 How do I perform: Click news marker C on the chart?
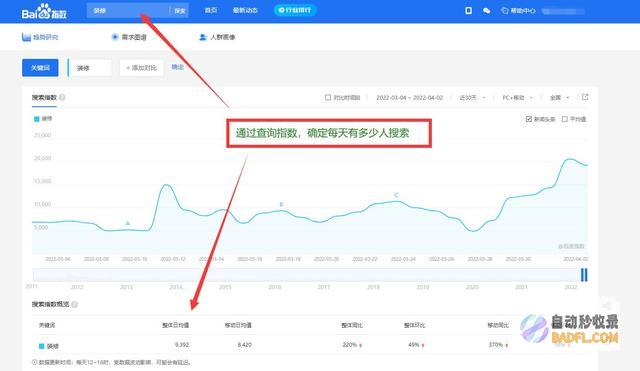click(396, 195)
